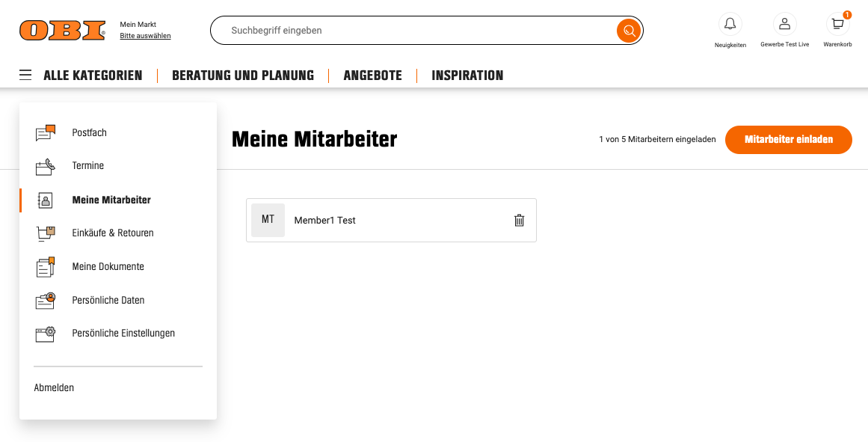Delete Member1 Test with trash icon
This screenshot has width=868, height=442.
[x=519, y=220]
